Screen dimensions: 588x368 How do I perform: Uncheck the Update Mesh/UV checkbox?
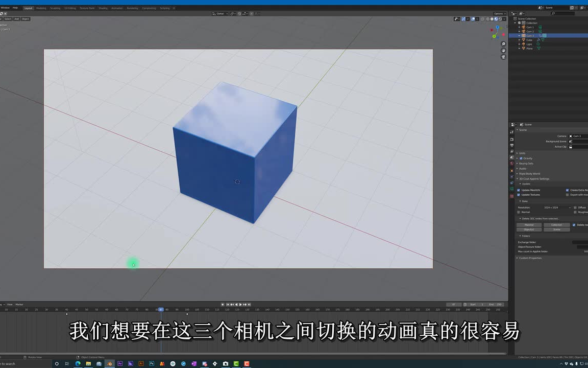point(518,190)
